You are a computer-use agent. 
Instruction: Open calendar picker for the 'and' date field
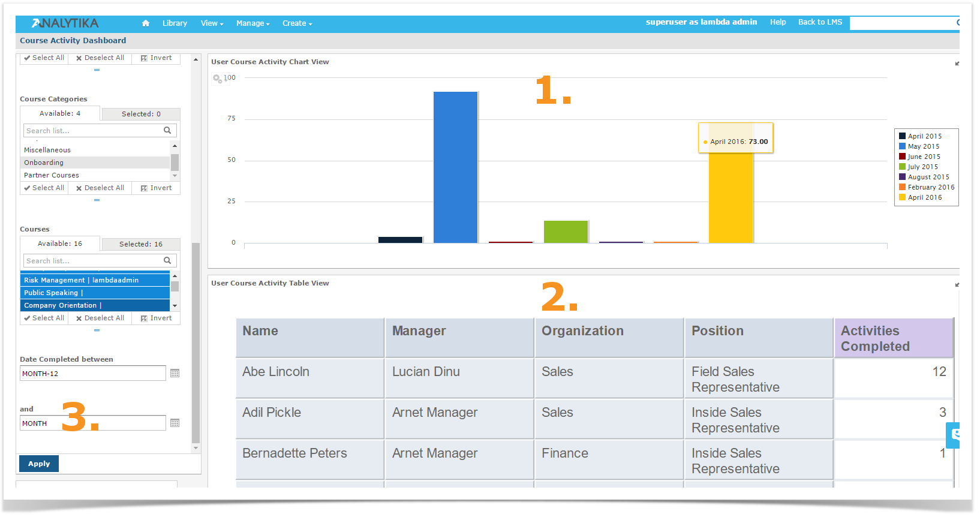[x=175, y=423]
